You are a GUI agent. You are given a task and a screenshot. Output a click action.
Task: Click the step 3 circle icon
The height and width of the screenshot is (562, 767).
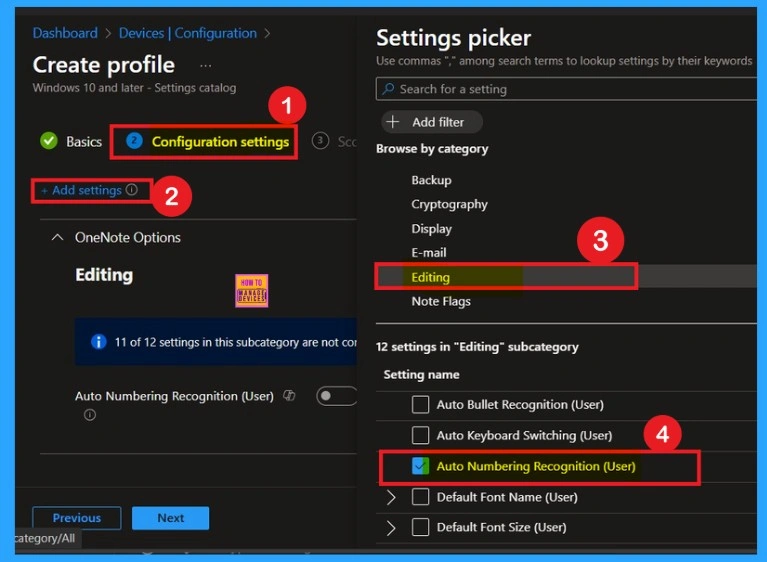320,141
